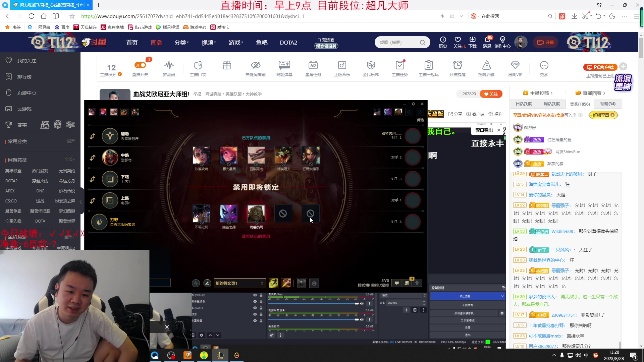Open 创作中心 creator center

[502, 42]
